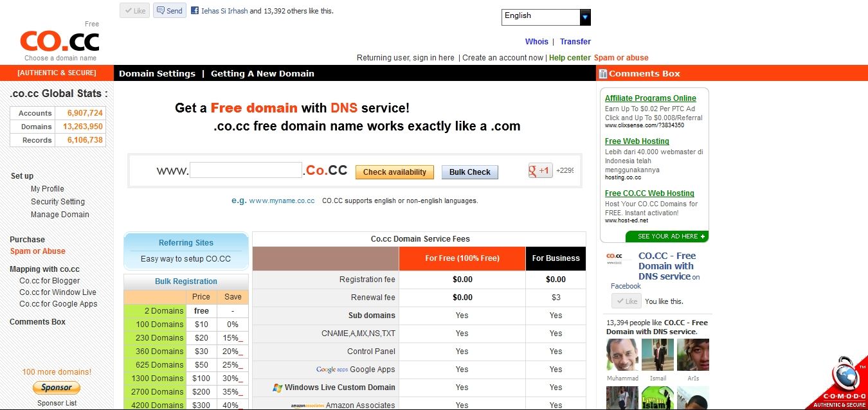
Task: Click Returning user, sign in here
Action: pyautogui.click(x=406, y=58)
